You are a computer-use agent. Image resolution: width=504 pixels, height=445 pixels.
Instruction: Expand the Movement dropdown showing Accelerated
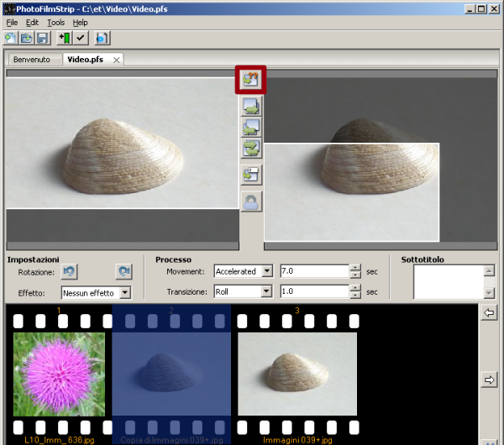(267, 271)
